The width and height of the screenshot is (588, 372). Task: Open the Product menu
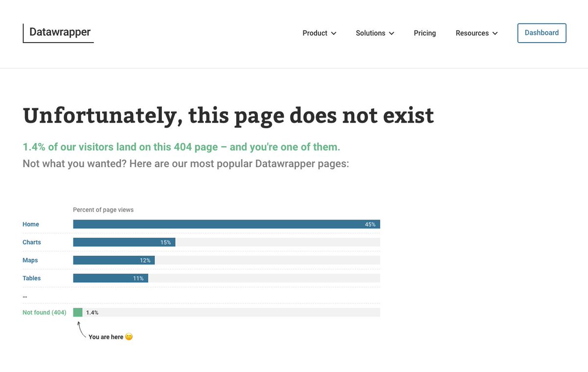(x=319, y=33)
